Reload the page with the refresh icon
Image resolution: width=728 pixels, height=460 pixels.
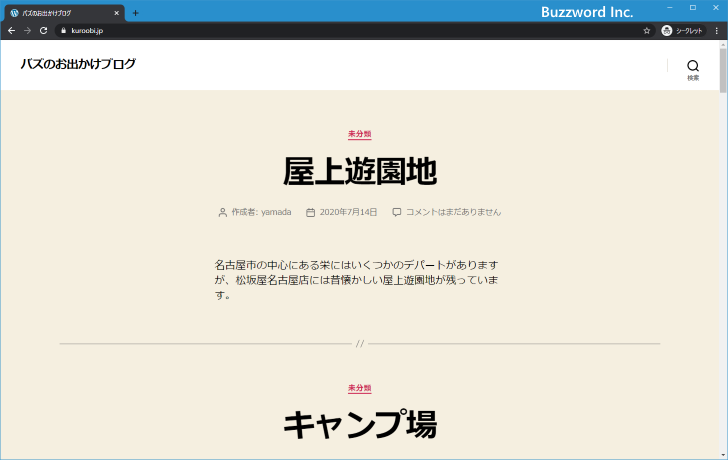coord(43,31)
